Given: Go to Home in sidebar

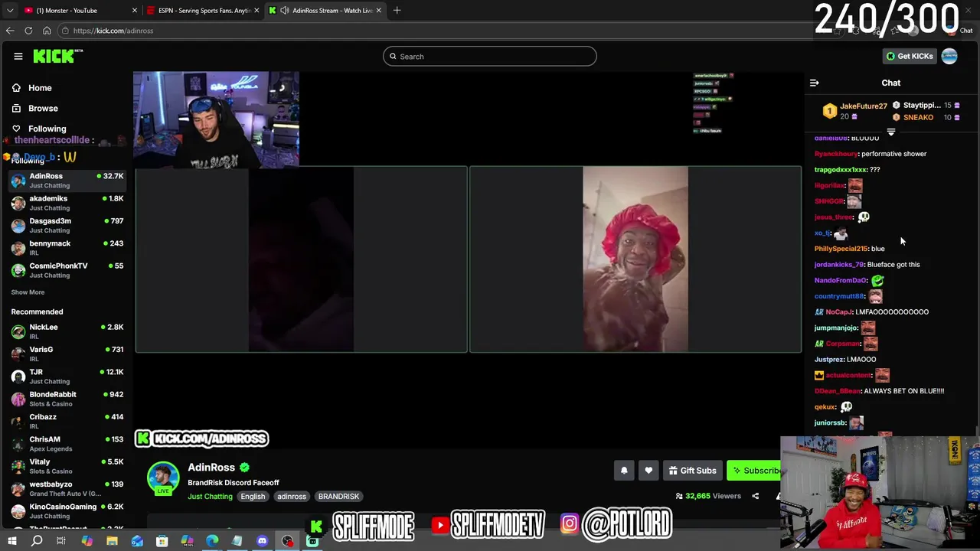Looking at the screenshot, I should pos(40,88).
